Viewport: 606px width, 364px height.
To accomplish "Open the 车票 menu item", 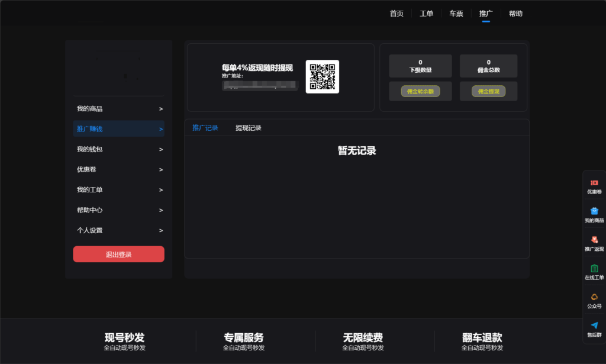I will (456, 13).
